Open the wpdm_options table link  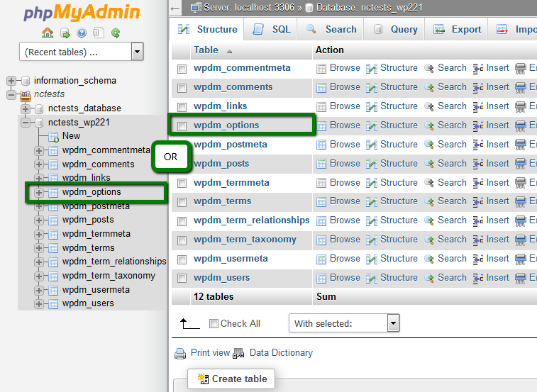pyautogui.click(x=226, y=125)
